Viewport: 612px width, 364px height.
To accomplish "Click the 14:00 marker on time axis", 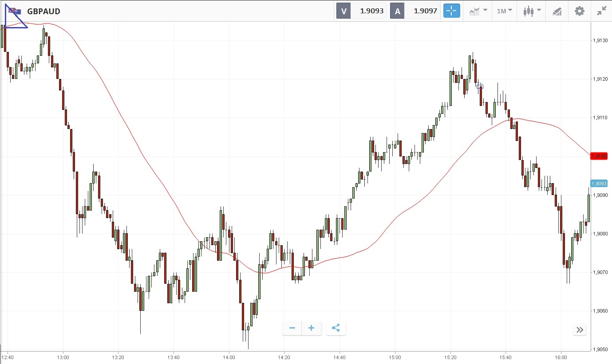I will tap(229, 357).
